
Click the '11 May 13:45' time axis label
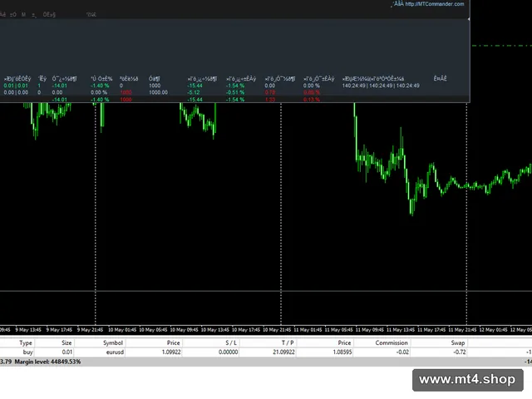tap(401, 330)
